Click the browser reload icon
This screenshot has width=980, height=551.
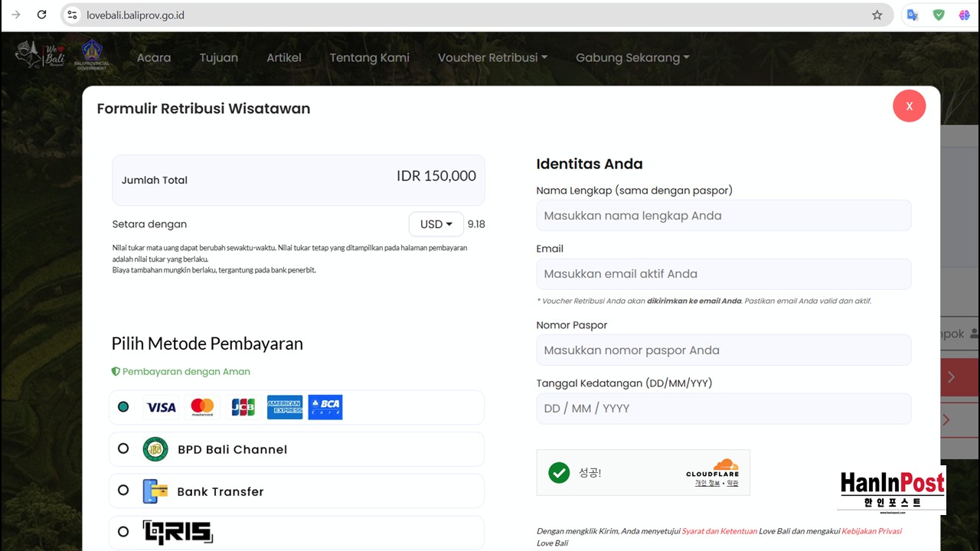click(41, 15)
